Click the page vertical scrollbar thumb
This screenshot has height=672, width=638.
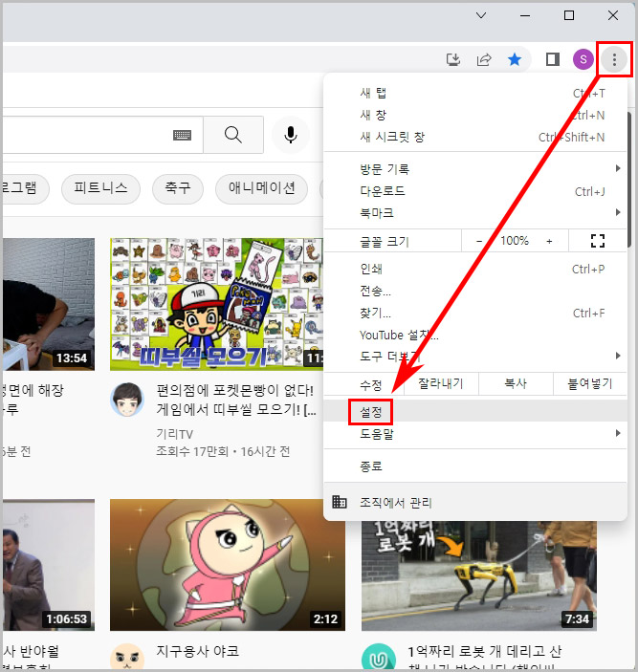629,180
